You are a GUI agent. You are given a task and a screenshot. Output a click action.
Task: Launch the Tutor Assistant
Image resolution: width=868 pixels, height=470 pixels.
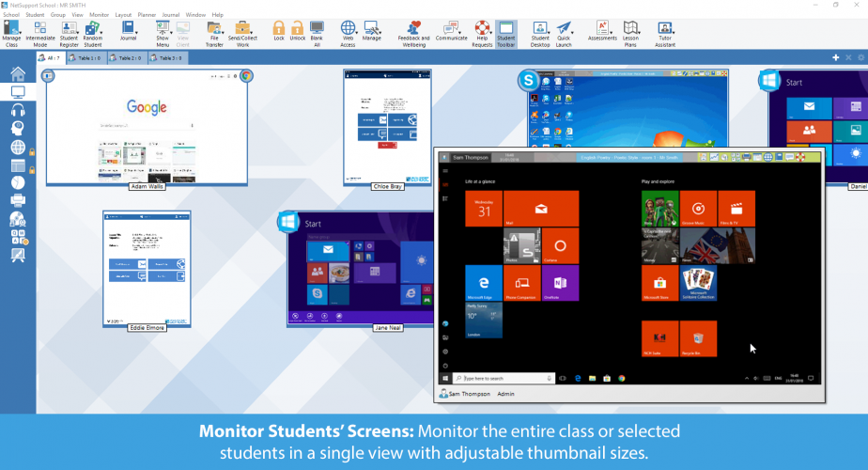click(x=665, y=33)
